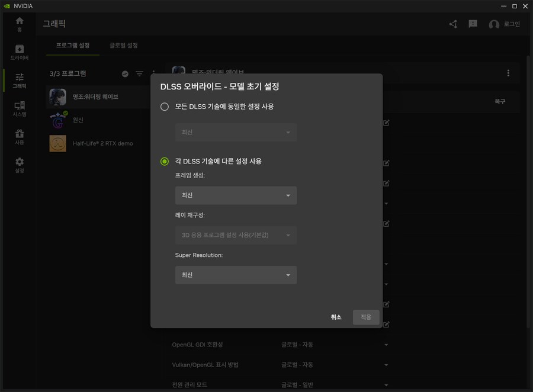Expand Vulkan/OpenGL 표시 방법 dropdown arrow
The image size is (533, 392).
386,365
